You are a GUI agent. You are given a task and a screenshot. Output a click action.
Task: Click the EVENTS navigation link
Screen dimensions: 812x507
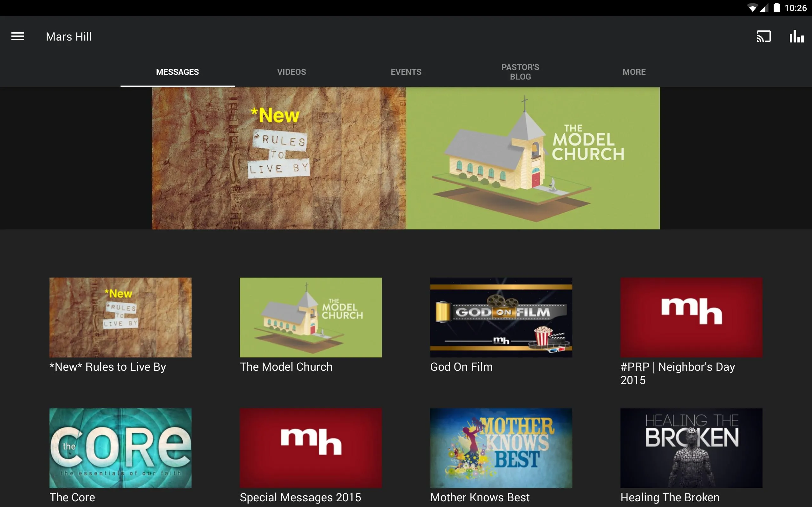406,72
